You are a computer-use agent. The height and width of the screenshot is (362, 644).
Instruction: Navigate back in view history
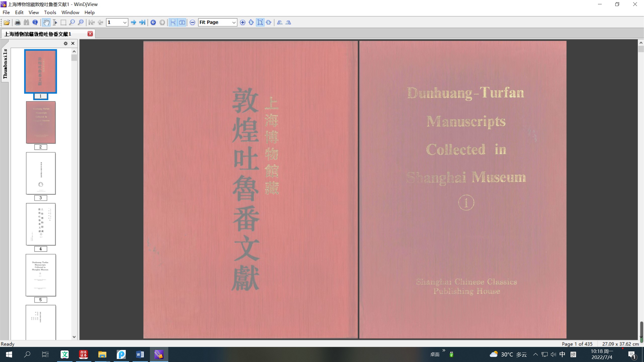coord(153,22)
